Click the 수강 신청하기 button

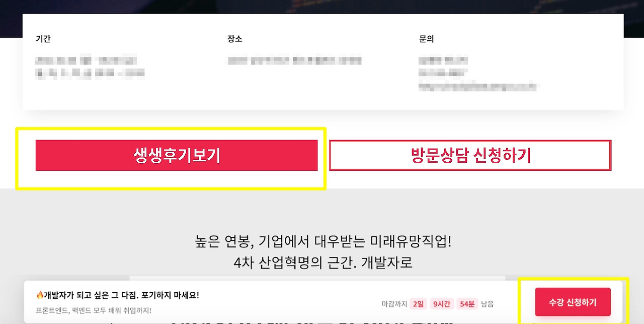click(x=573, y=302)
